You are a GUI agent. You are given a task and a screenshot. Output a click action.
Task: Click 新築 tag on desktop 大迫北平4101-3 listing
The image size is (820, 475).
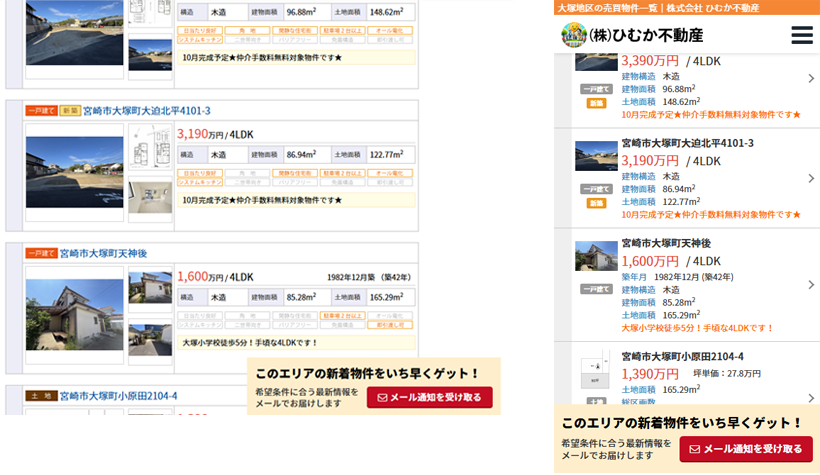click(70, 111)
